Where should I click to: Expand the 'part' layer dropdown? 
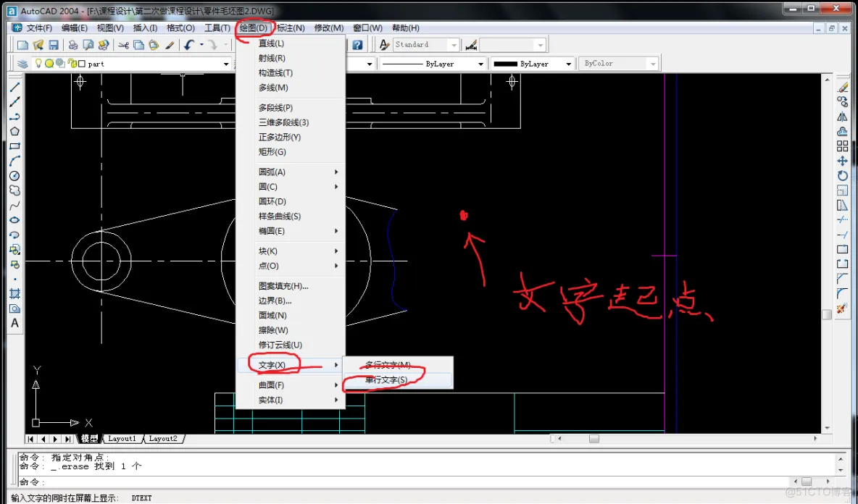(x=226, y=64)
